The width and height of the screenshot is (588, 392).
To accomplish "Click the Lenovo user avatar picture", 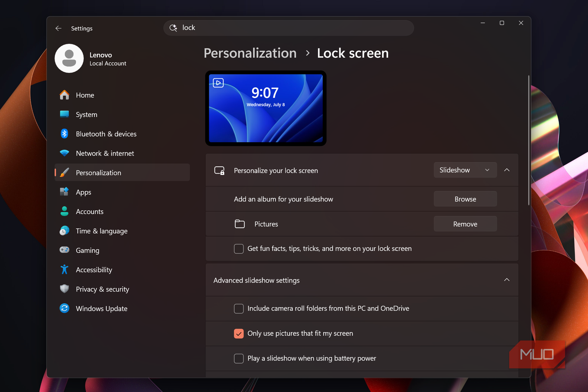I will pyautogui.click(x=69, y=58).
